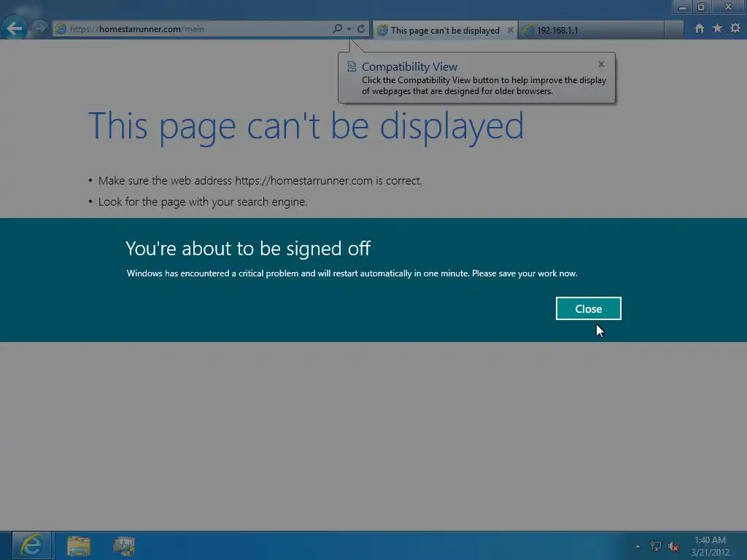Click the Internet Explorer taskbar icon
Viewport: 747px width, 560px height.
31,545
